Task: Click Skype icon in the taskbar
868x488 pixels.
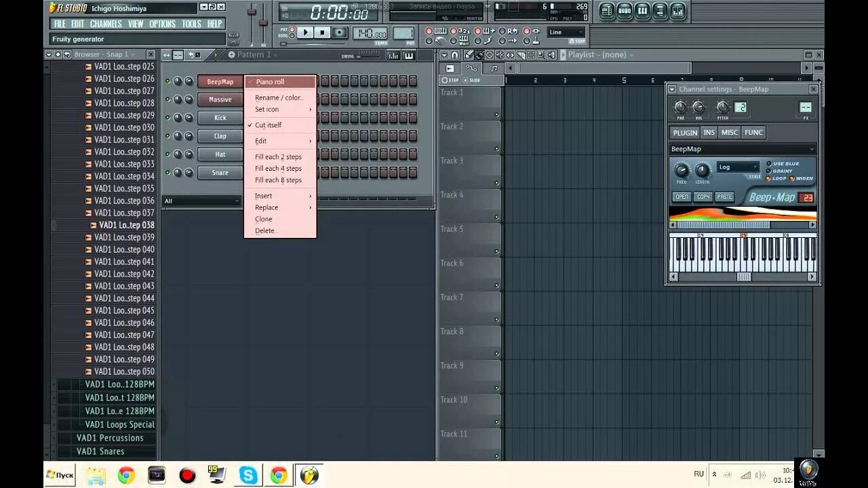Action: pos(248,475)
